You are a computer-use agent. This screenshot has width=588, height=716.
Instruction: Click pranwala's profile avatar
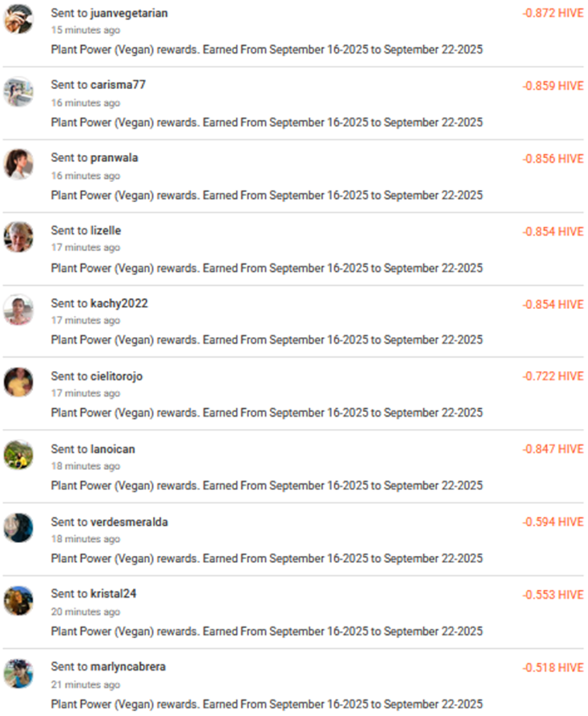pyautogui.click(x=18, y=164)
